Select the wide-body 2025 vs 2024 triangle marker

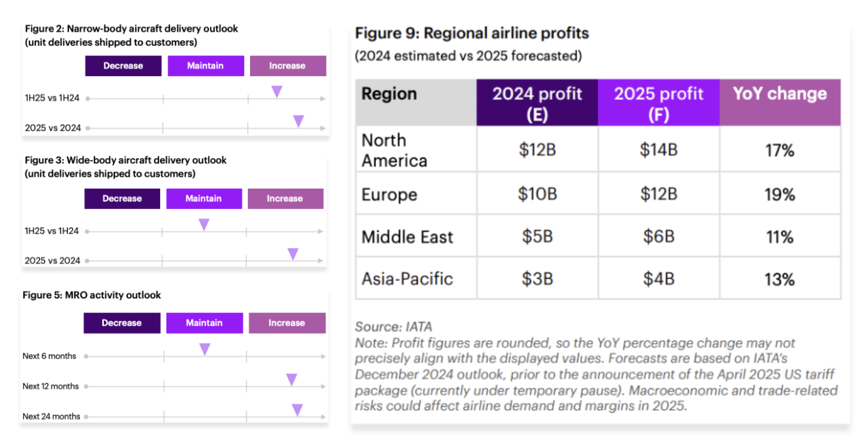point(293,254)
